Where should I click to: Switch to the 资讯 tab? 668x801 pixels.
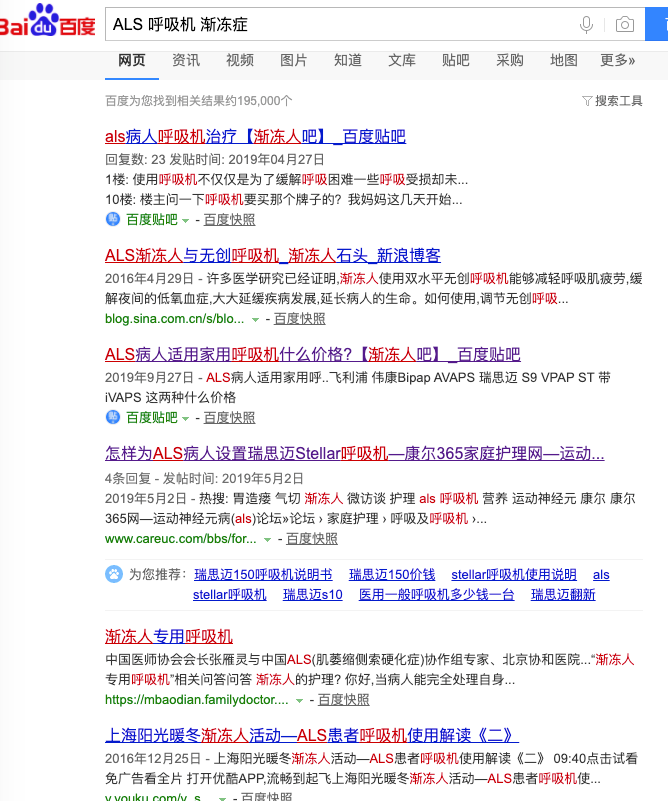[x=186, y=60]
